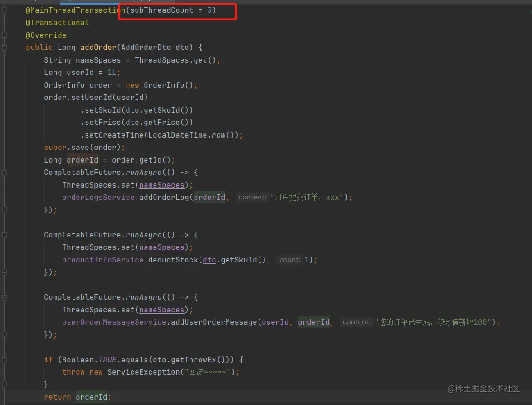532x405 pixels.
Task: Click the 1L literal value
Action: coord(112,72)
